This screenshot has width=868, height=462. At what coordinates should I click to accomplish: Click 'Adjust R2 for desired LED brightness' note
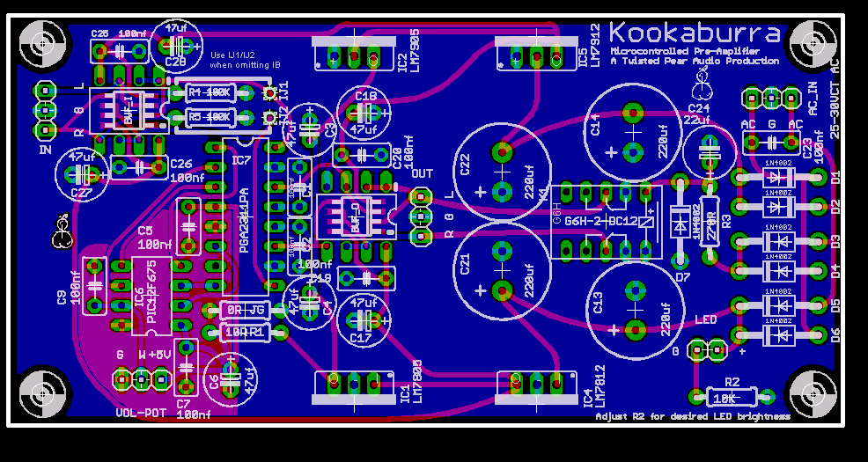point(693,416)
